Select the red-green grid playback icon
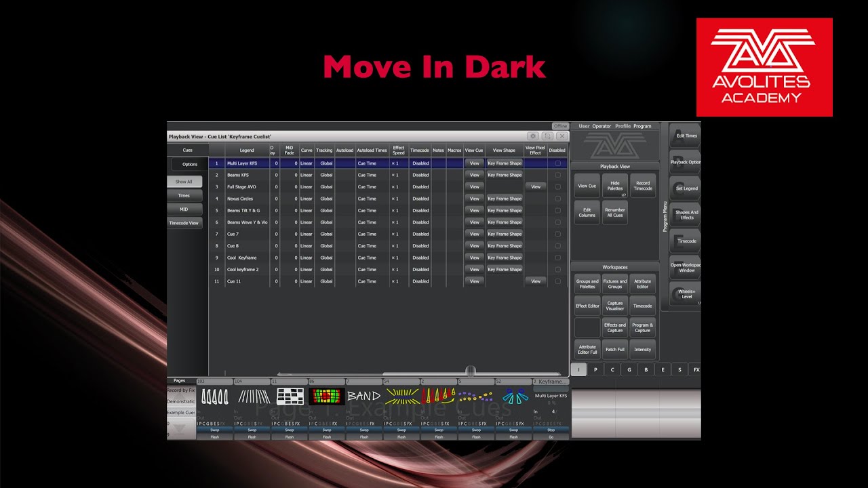This screenshot has width=868, height=488. tap(327, 397)
